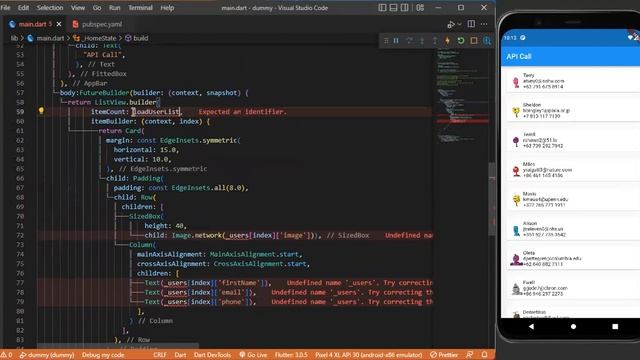The height and width of the screenshot is (360, 640).
Task: Click Go Live in status bar
Action: (253, 355)
